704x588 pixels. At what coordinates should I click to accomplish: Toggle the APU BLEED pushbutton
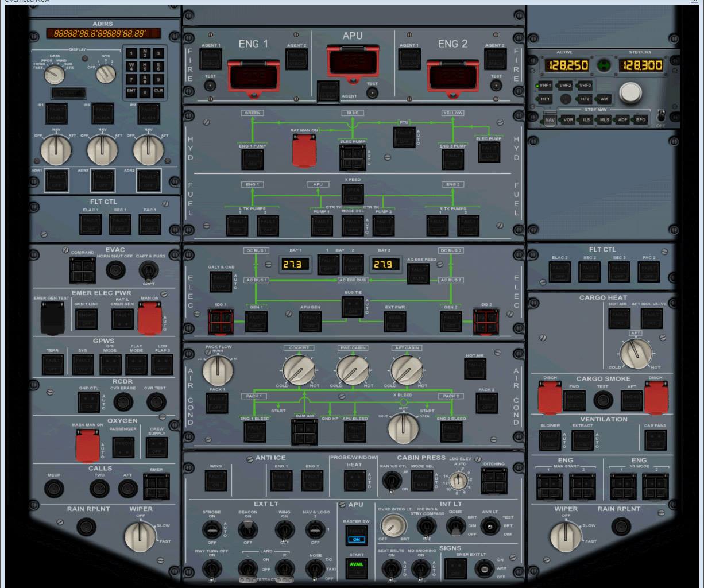point(355,432)
